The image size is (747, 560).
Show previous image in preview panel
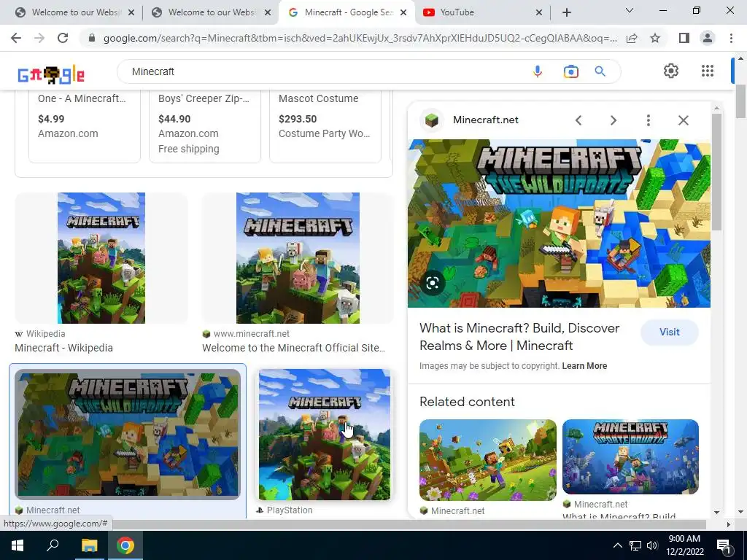578,120
